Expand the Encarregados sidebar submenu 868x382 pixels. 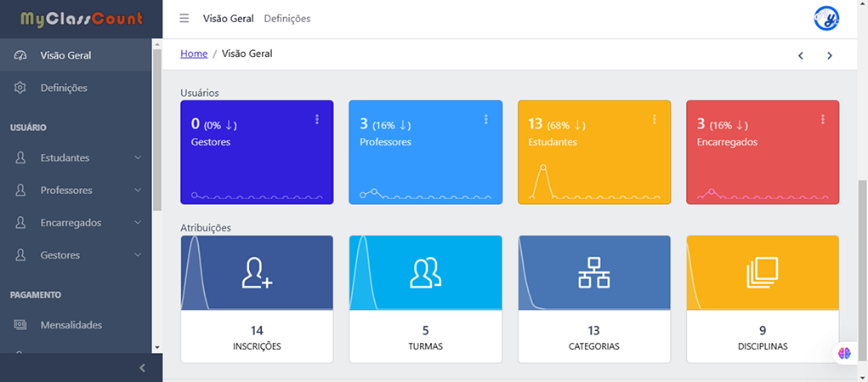click(x=138, y=223)
